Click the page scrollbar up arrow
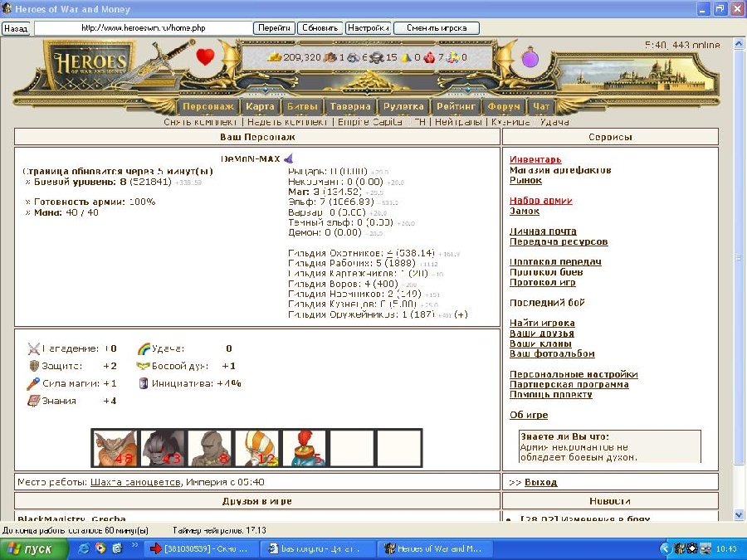Image resolution: width=747 pixels, height=560 pixels. 739,44
